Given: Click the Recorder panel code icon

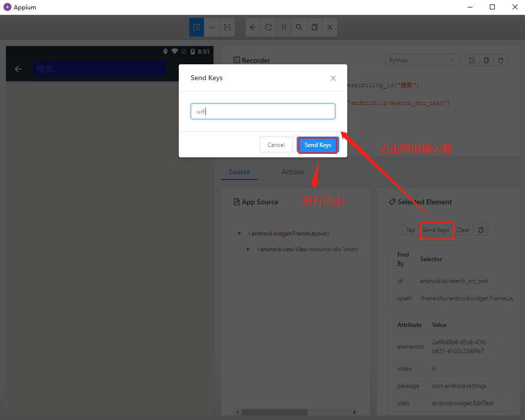Looking at the screenshot, I should 237,60.
